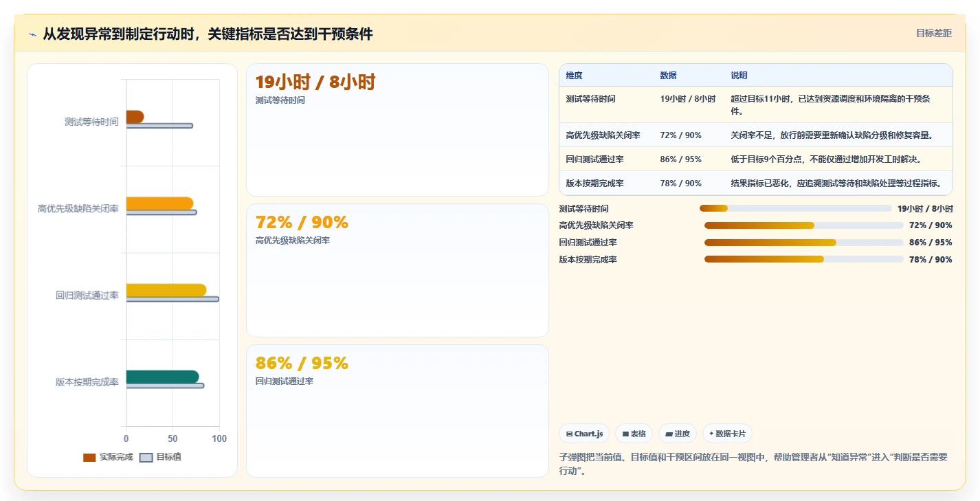This screenshot has width=980, height=501.
Task: Click the 数据卡片 tag chip
Action: [x=727, y=434]
